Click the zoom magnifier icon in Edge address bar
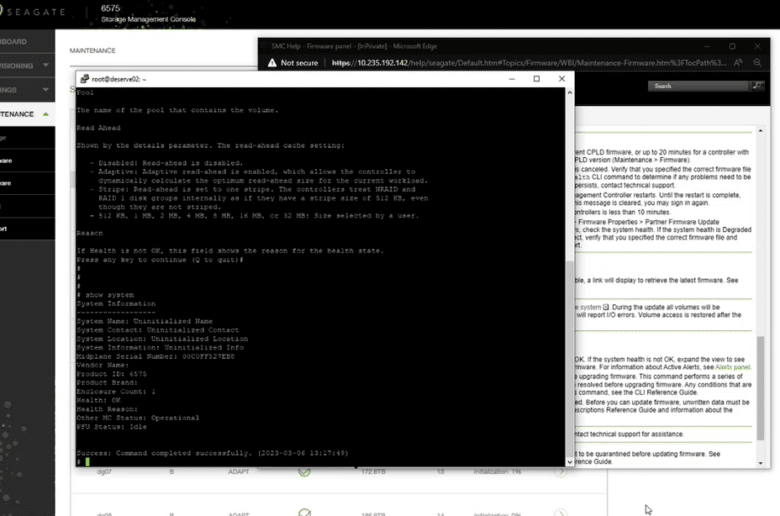 757,63
